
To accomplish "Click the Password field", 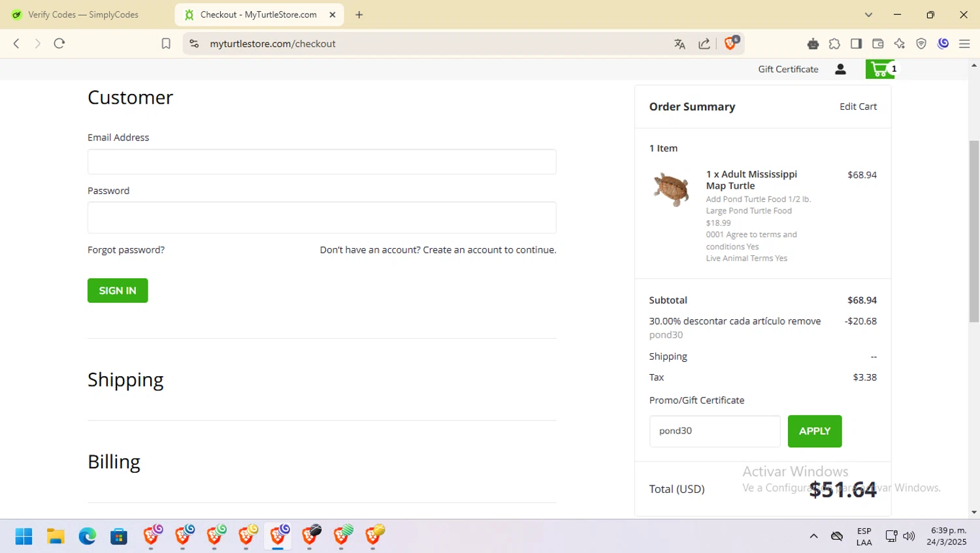I will pos(322,217).
